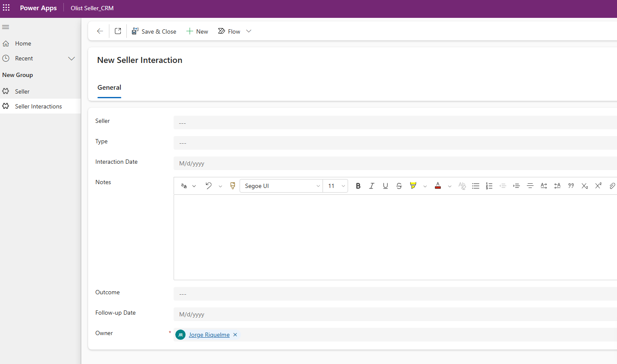Image resolution: width=617 pixels, height=364 pixels.
Task: Open the Segoe UI font dropdown
Action: [x=281, y=186]
